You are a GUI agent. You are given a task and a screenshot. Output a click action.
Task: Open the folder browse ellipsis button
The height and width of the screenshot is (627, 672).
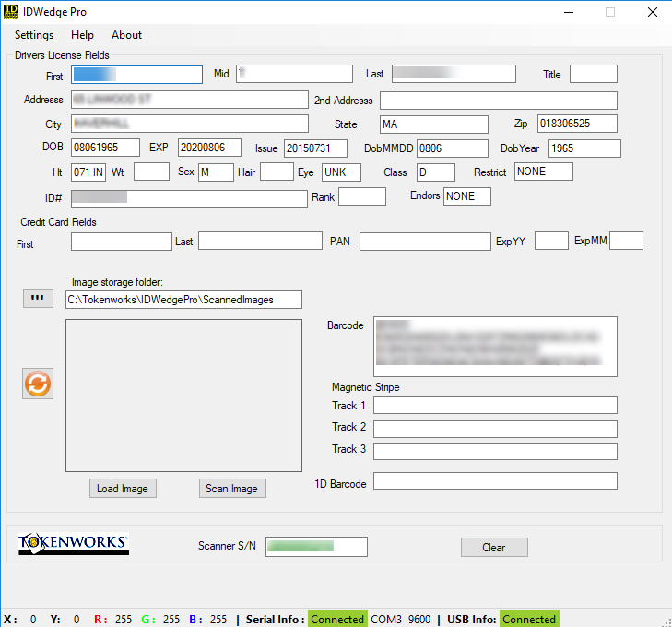coord(38,298)
